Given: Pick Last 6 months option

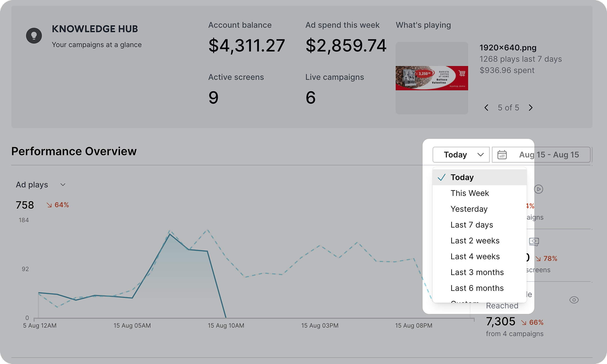Looking at the screenshot, I should click(477, 288).
